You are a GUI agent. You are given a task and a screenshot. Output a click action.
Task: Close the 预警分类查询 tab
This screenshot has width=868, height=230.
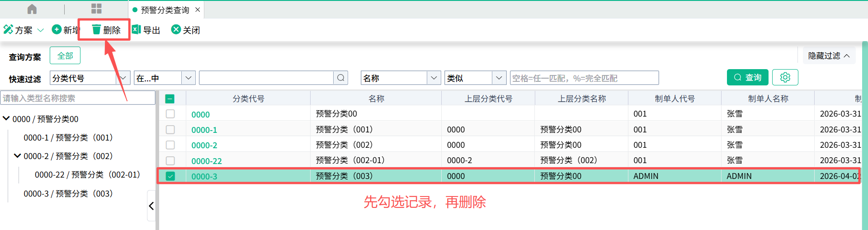198,9
